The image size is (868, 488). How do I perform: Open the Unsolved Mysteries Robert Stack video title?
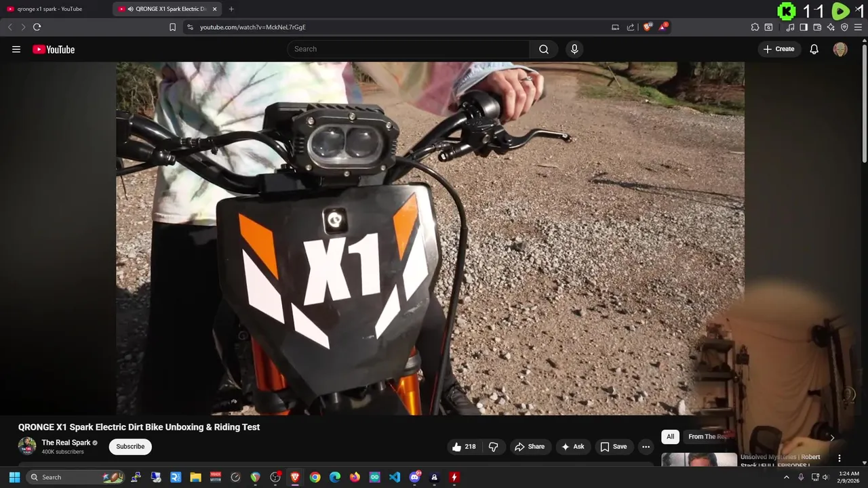click(x=780, y=461)
